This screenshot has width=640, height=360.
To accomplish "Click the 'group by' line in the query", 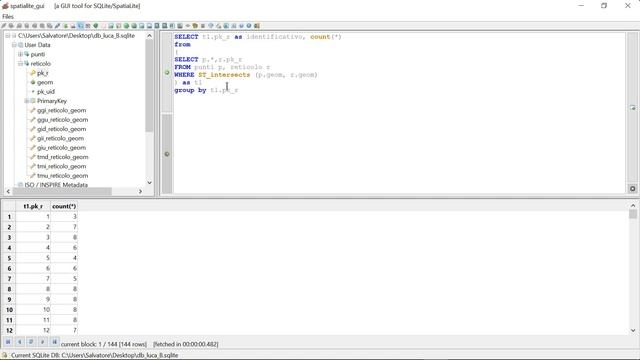I will [206, 90].
